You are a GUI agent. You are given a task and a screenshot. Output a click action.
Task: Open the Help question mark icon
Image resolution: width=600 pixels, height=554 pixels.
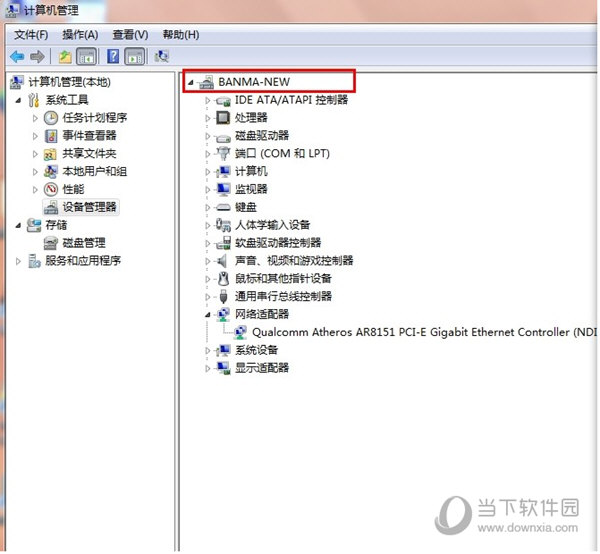pyautogui.click(x=113, y=57)
